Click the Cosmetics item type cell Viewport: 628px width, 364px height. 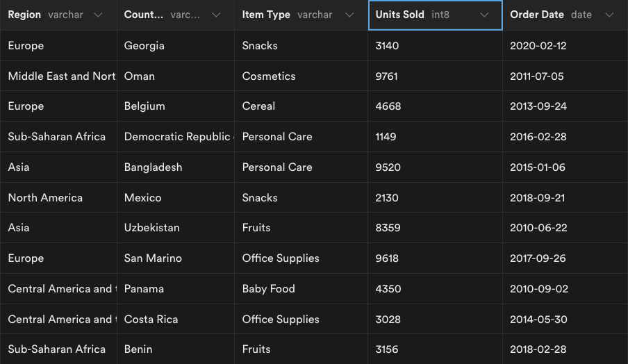point(301,76)
